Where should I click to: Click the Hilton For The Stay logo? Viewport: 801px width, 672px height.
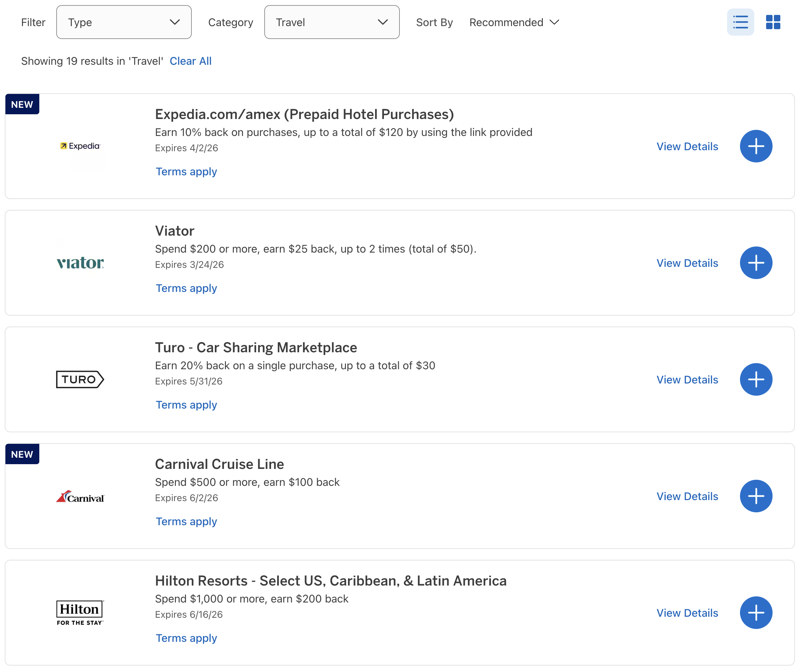[x=79, y=612]
